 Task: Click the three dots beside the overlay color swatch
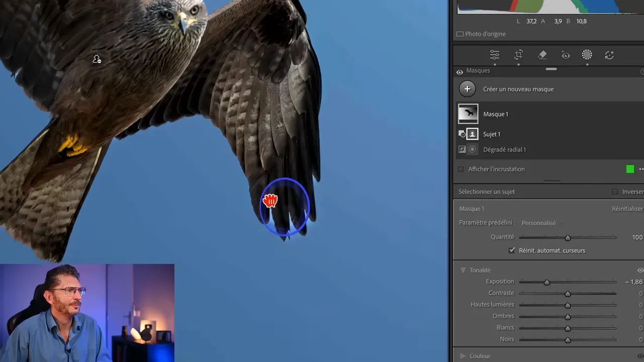[641, 169]
